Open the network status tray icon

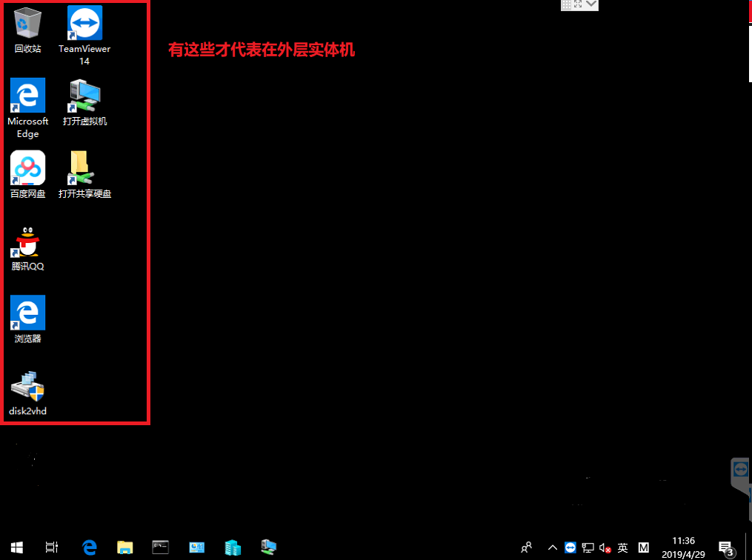(588, 547)
